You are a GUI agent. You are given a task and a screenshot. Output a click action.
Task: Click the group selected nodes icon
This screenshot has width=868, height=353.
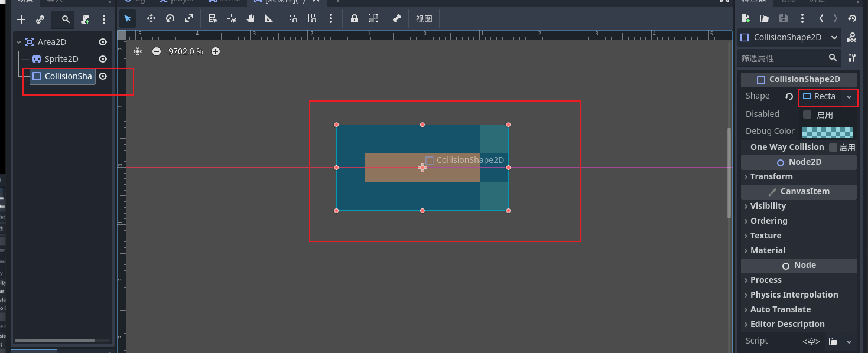point(373,18)
